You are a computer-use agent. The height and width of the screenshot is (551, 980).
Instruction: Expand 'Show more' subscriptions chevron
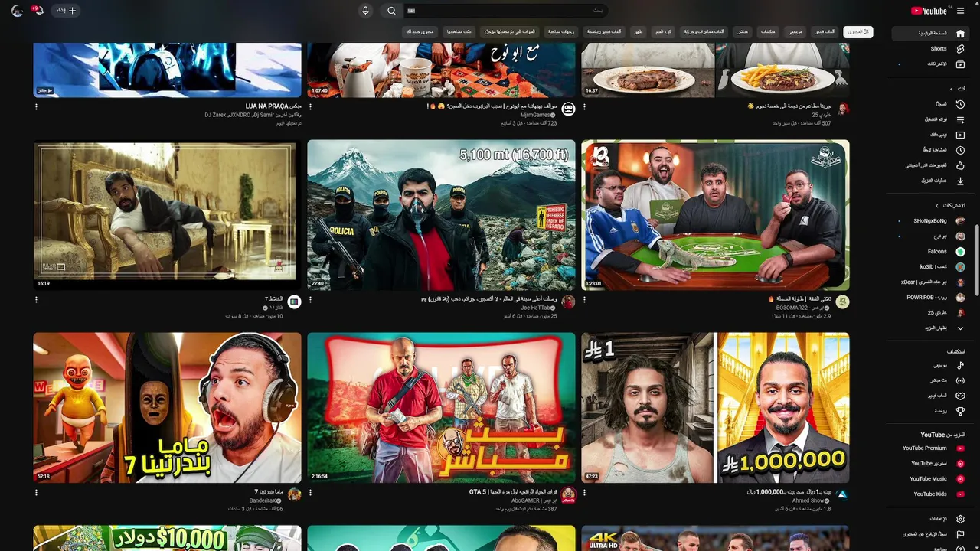(x=960, y=328)
